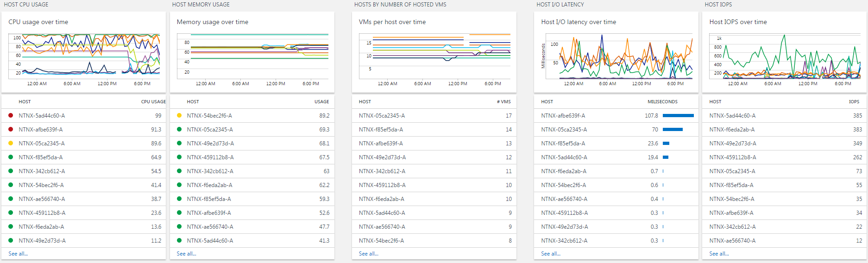Select NTNX-54bec2f6-A with 8 VMs
868x263 pixels.
[x=381, y=241]
